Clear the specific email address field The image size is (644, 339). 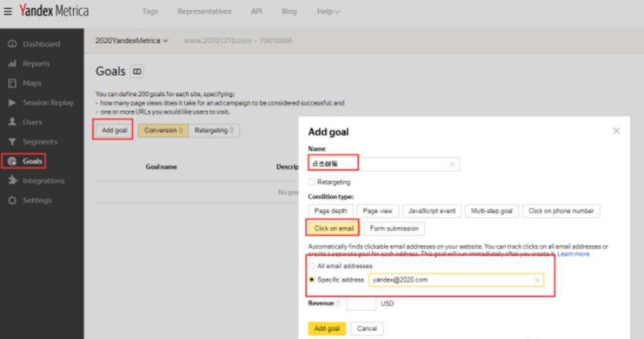click(x=537, y=280)
